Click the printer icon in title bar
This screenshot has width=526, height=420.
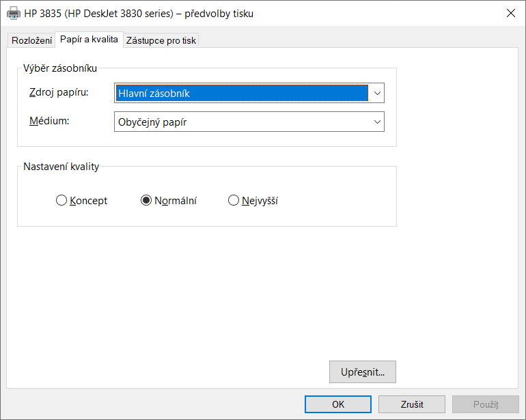point(14,13)
